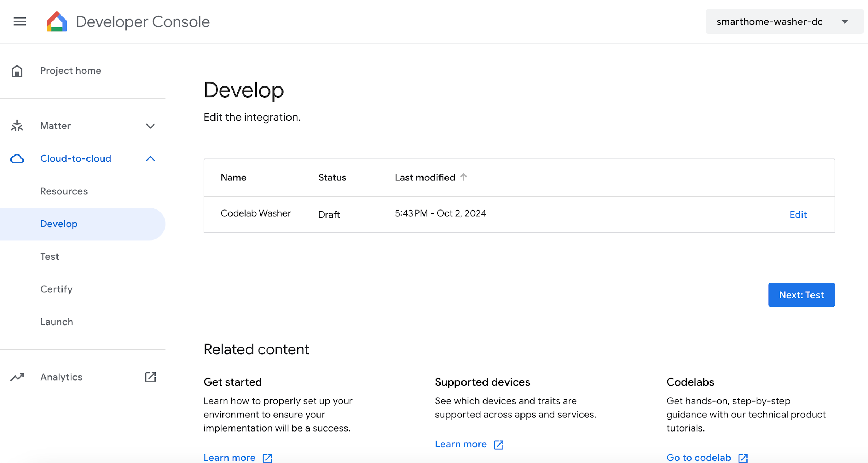Viewport: 868px width, 463px height.
Task: Click the Launch item in sidebar
Action: tap(56, 321)
